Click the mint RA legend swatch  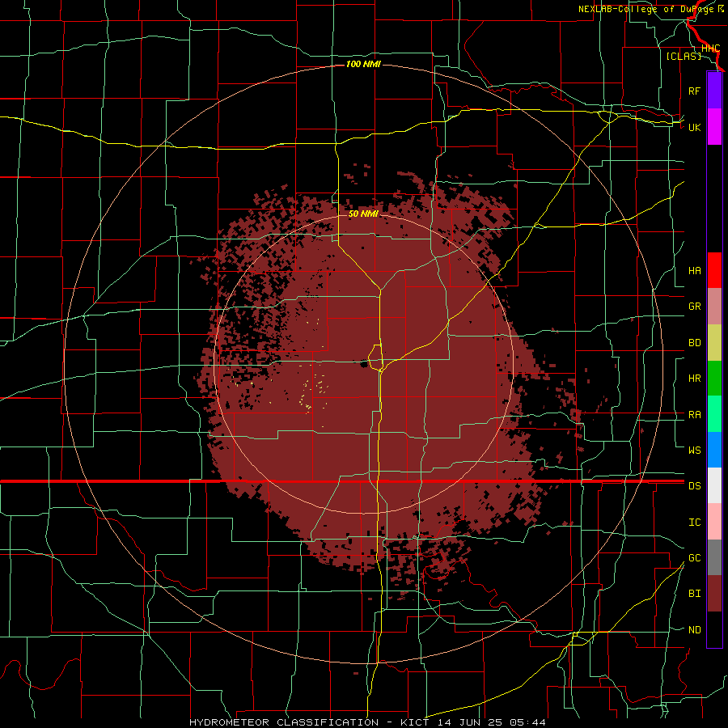(x=714, y=414)
